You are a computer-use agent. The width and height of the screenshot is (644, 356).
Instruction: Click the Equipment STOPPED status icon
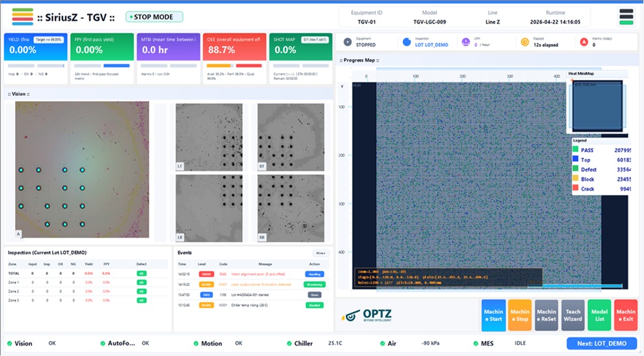(347, 42)
